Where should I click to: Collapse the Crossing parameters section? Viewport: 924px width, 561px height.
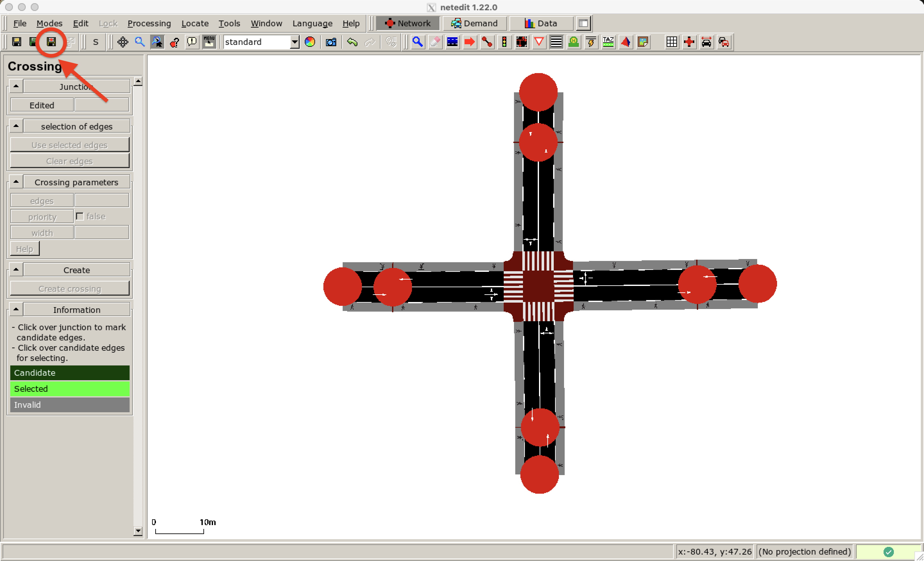click(x=15, y=181)
